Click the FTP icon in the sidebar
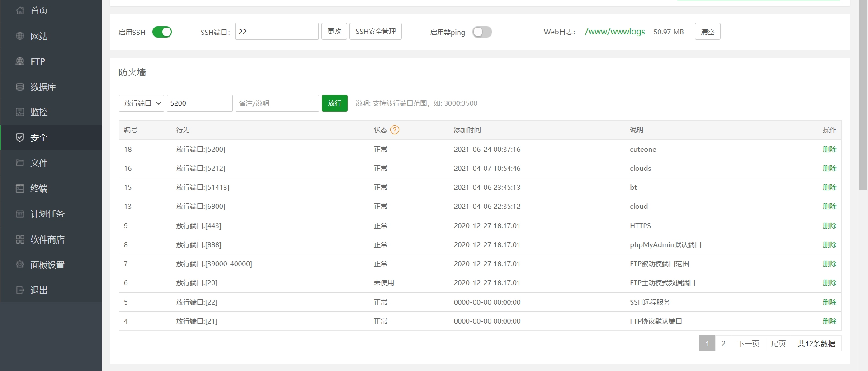This screenshot has height=371, width=868. pos(20,61)
